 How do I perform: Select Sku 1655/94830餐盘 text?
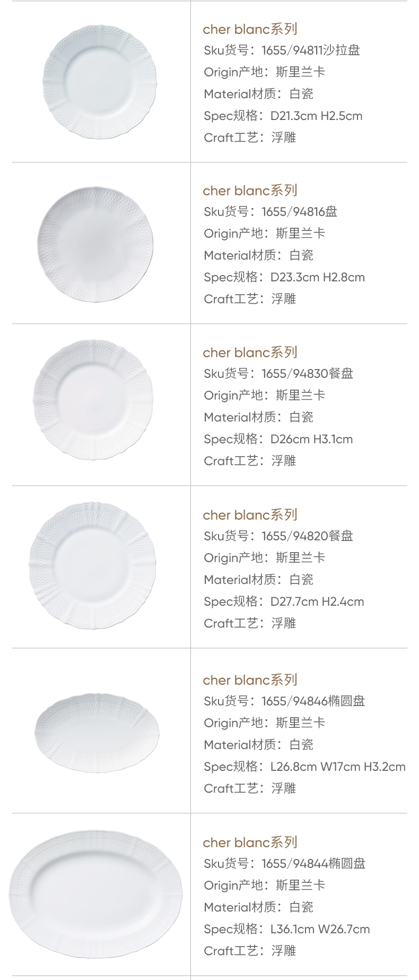[278, 374]
